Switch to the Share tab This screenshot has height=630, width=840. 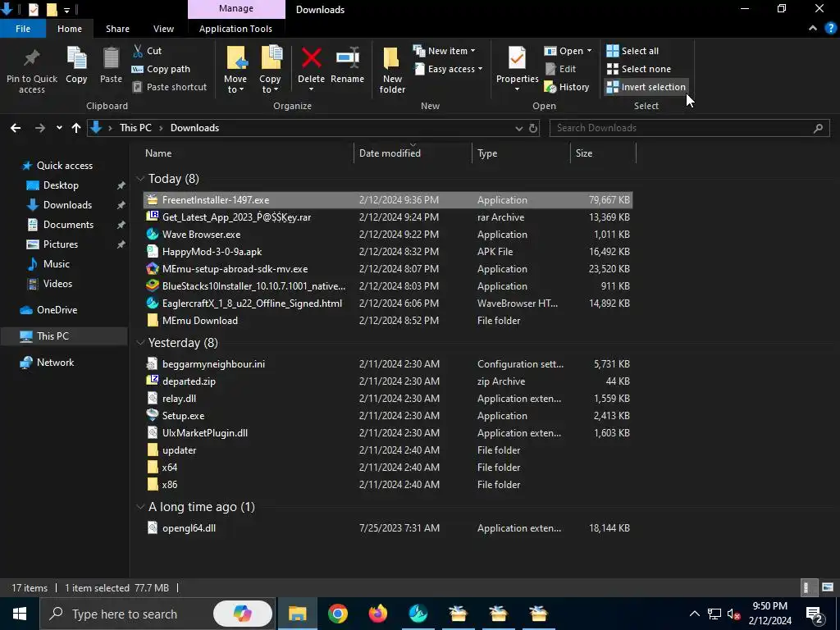click(x=117, y=29)
